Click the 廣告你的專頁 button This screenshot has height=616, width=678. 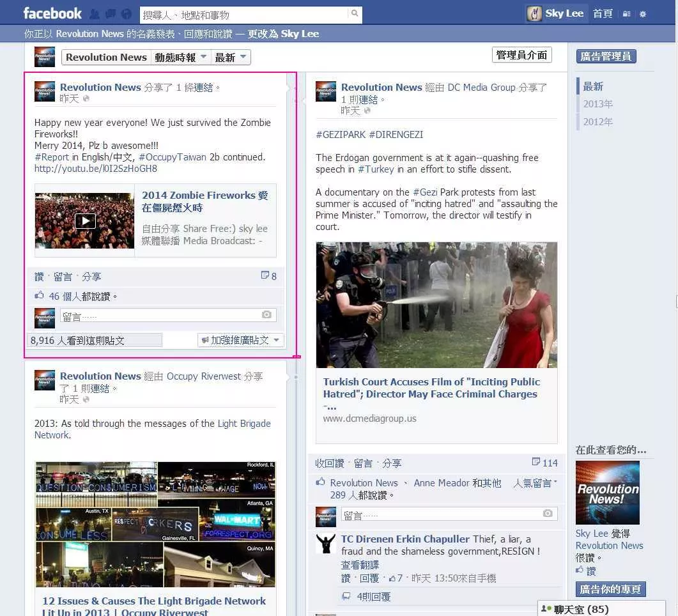[610, 589]
